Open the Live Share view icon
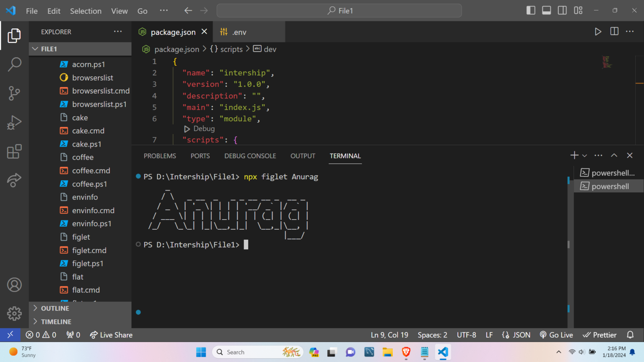The width and height of the screenshot is (644, 362). (14, 180)
